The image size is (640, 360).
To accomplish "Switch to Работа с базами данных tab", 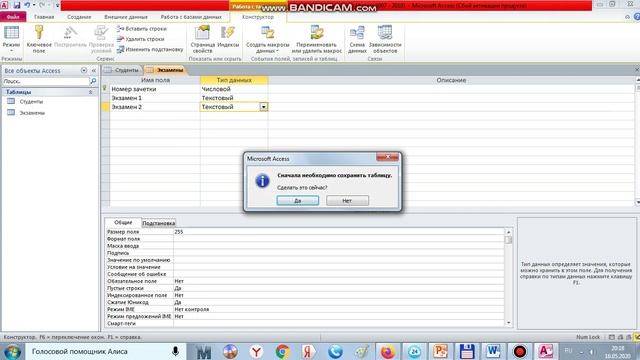I will click(191, 17).
